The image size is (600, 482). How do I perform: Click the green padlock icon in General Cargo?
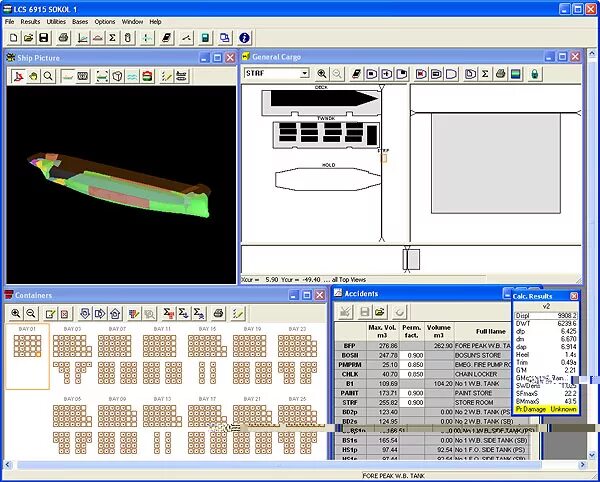[535, 74]
